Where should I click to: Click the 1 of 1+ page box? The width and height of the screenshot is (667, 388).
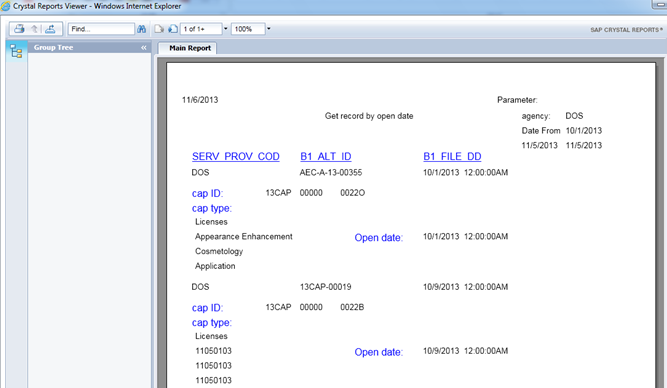pyautogui.click(x=201, y=29)
